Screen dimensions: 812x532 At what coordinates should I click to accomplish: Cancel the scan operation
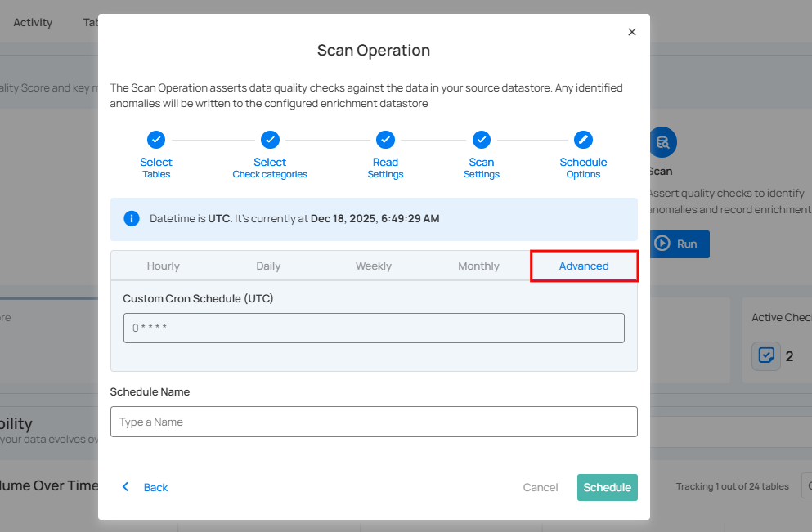coord(541,487)
